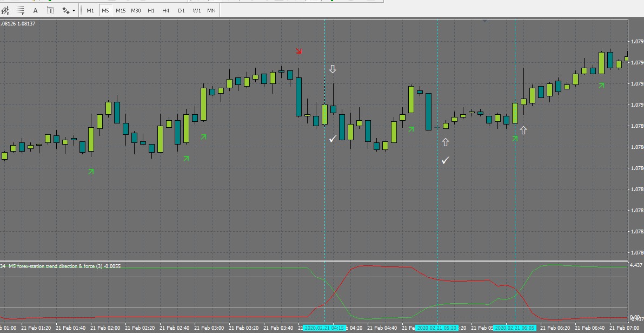Click the 21 Feb 02:00 time axis label
This screenshot has width=644, height=333.
[105, 328]
